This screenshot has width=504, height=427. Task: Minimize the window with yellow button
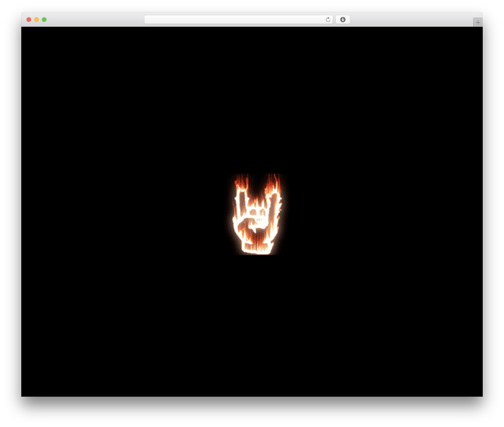pos(37,20)
